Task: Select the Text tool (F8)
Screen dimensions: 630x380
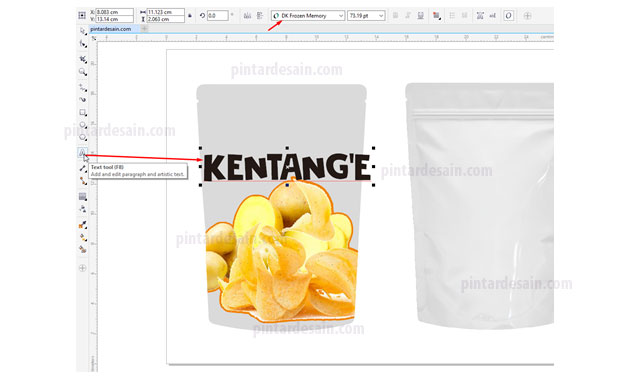Action: [82, 152]
